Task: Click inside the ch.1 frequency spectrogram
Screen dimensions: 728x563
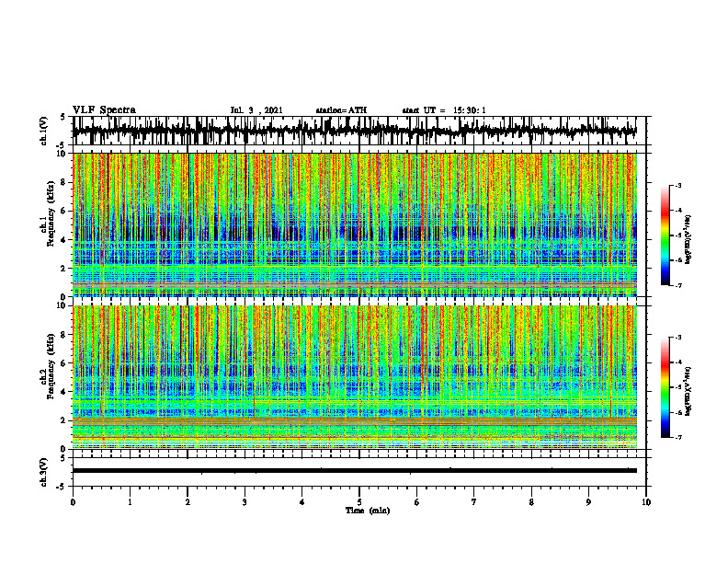Action: pos(355,224)
